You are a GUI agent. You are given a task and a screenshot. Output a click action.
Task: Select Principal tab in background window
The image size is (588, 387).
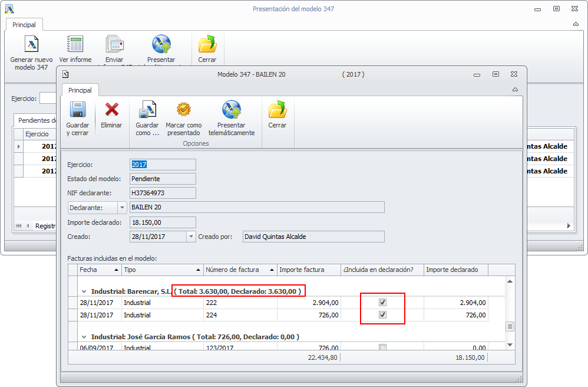click(x=24, y=25)
